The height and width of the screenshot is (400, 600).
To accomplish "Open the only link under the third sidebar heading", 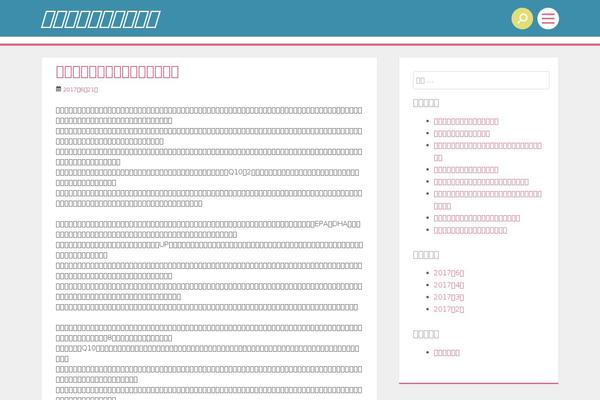I will pyautogui.click(x=447, y=353).
